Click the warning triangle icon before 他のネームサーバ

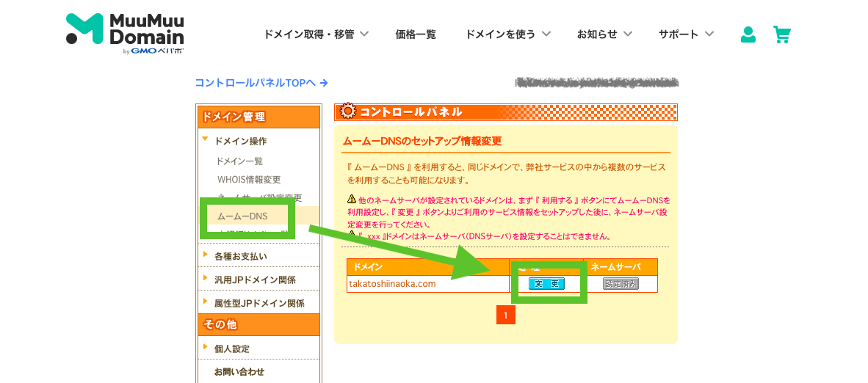click(352, 198)
